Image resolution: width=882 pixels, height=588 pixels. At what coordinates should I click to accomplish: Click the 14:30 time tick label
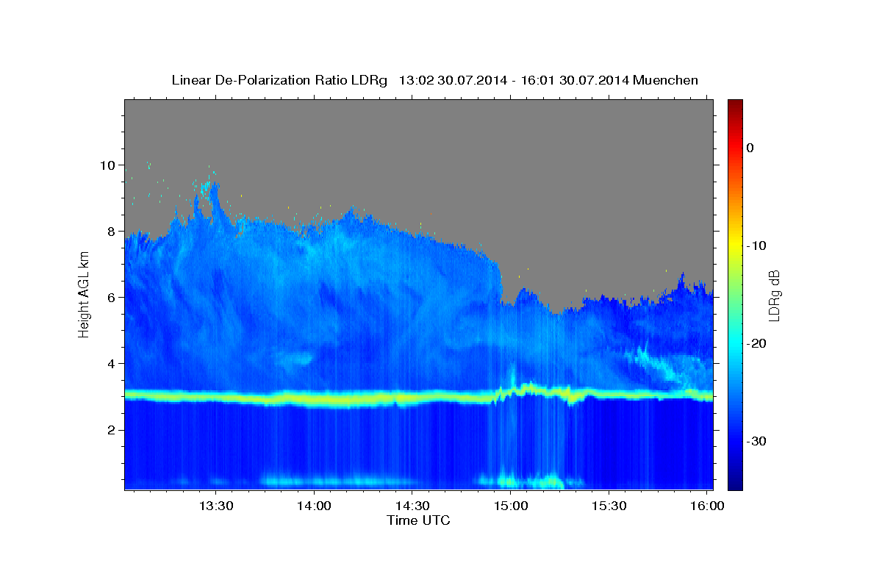(x=412, y=506)
